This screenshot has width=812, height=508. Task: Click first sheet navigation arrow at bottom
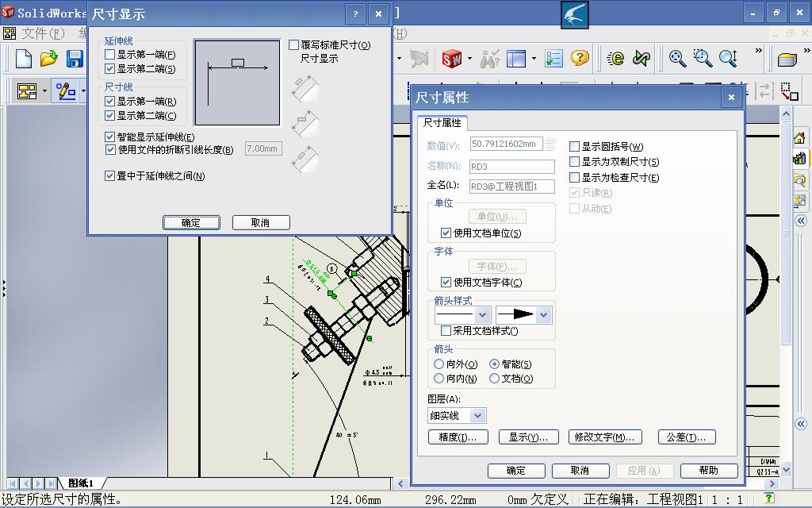pyautogui.click(x=13, y=483)
